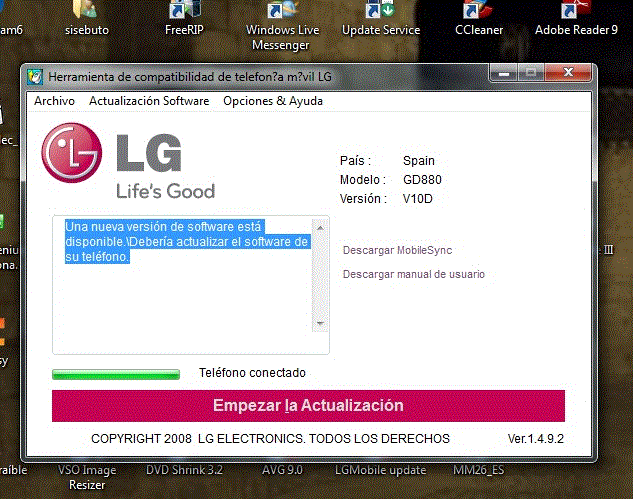633x499 pixels.
Task: Click the message box scroll down arrow
Action: 320,323
